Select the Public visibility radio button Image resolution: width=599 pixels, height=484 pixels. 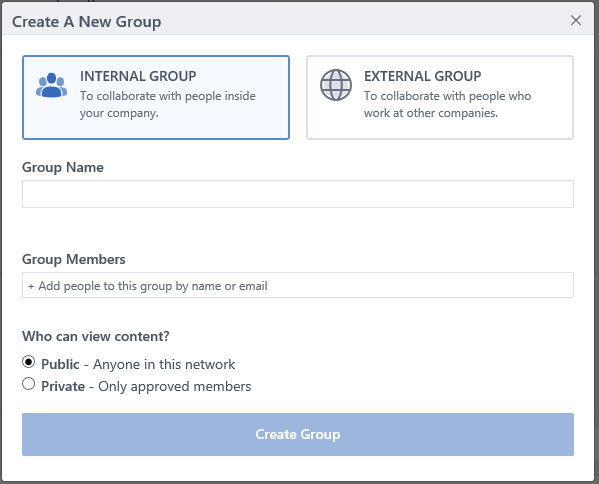[29, 361]
